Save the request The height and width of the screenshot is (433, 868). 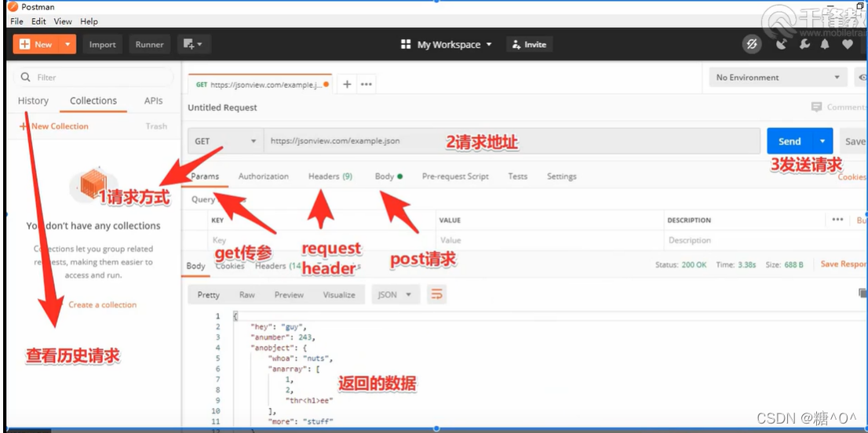(x=854, y=141)
